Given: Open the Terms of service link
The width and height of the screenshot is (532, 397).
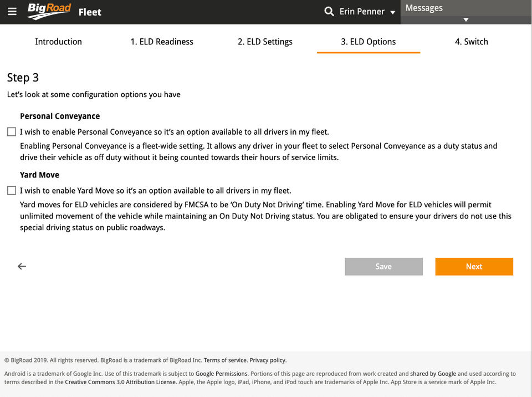Looking at the screenshot, I should [x=225, y=360].
